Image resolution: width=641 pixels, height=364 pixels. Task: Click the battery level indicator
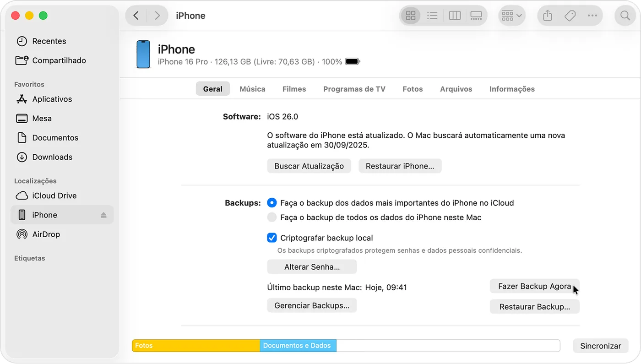(353, 61)
